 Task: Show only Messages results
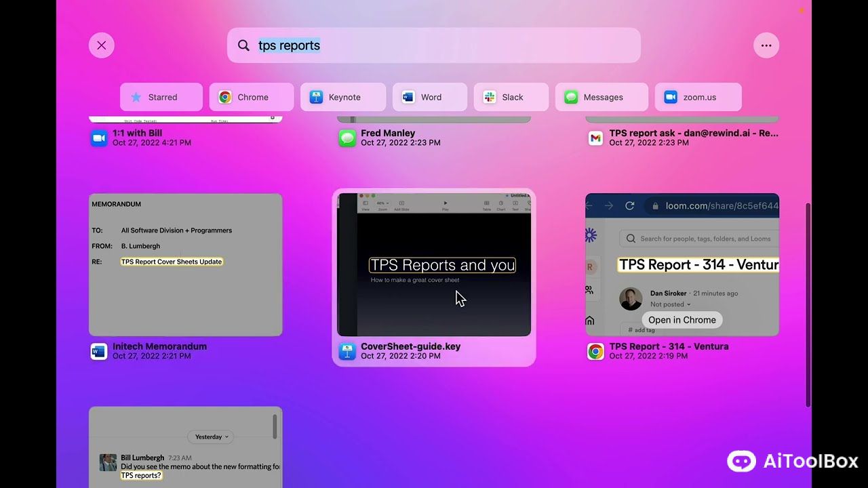click(601, 97)
